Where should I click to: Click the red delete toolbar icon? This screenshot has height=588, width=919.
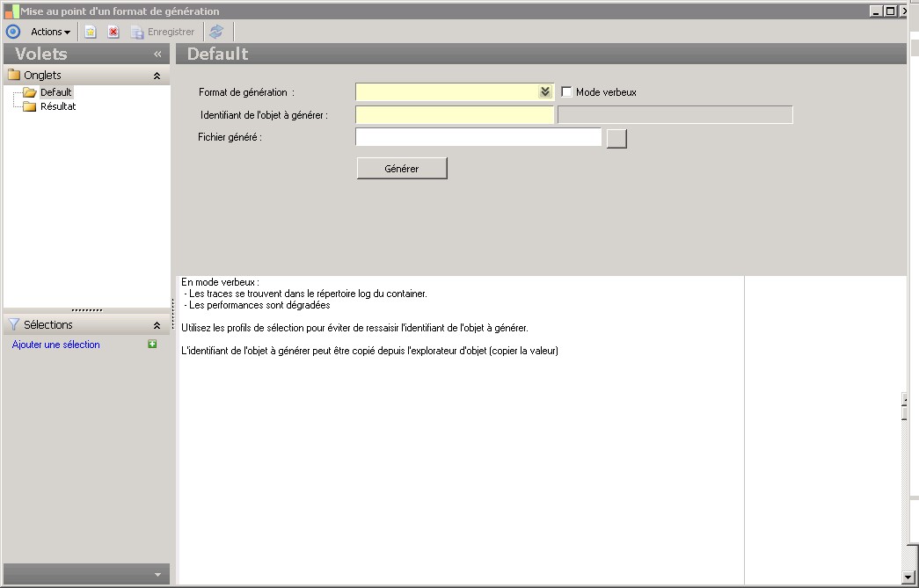pyautogui.click(x=113, y=32)
